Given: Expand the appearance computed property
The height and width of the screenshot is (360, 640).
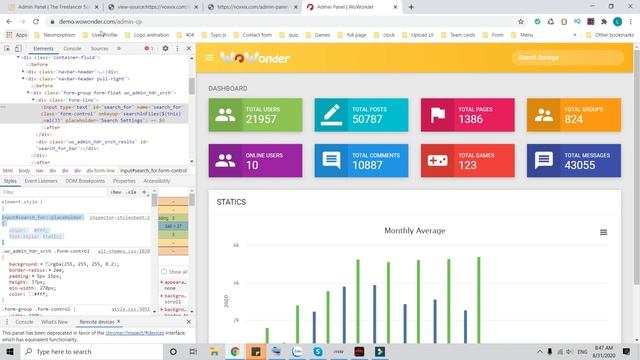Looking at the screenshot, I should coord(162,282).
